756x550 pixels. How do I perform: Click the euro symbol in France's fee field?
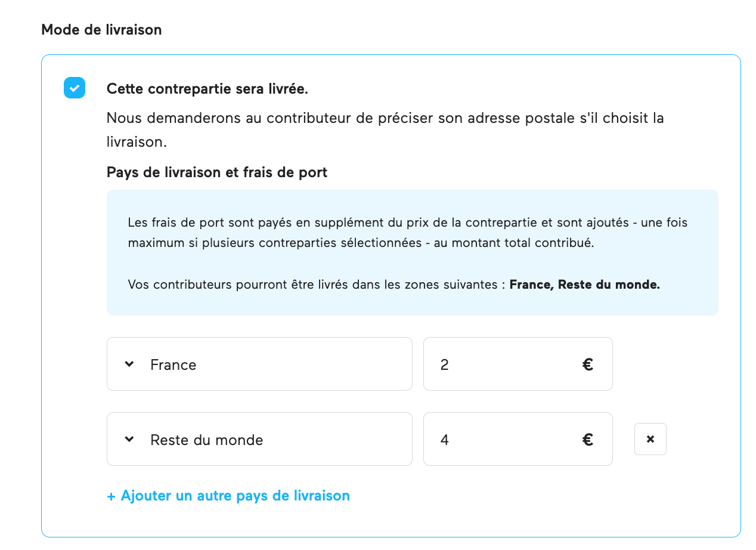(588, 364)
